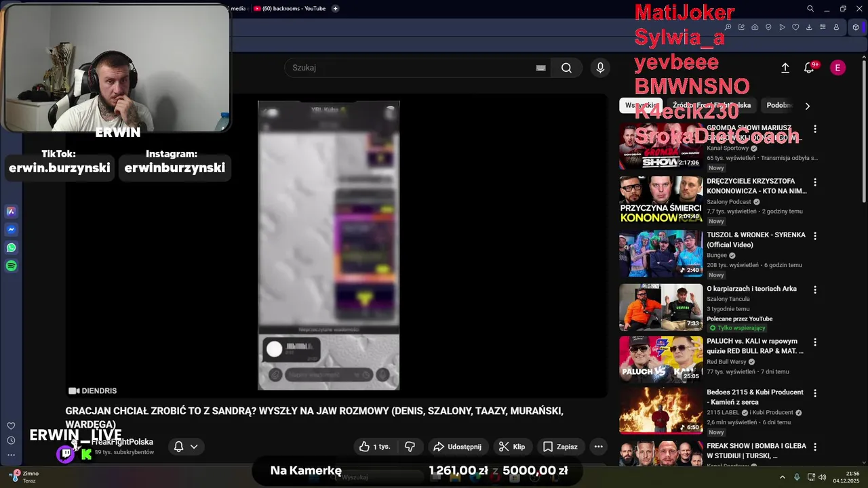Click browser toolbar shield privacy icon
Image resolution: width=868 pixels, height=488 pixels.
pos(768,27)
